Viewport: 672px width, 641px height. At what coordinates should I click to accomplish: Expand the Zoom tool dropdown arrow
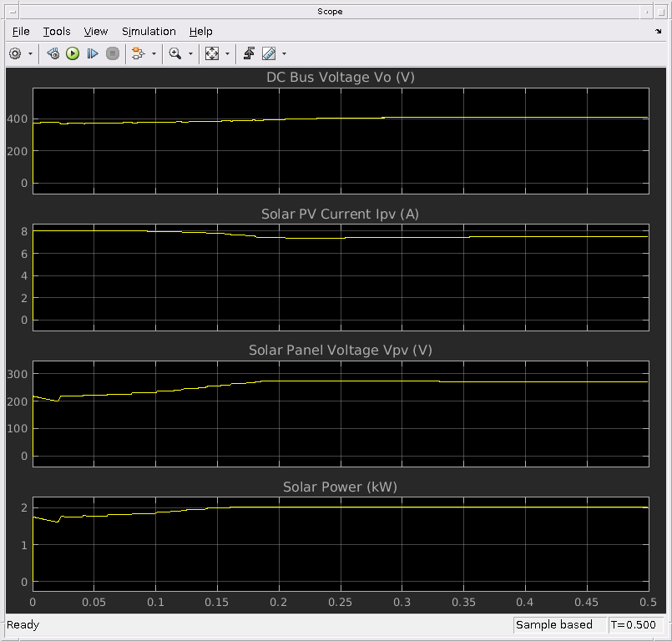pos(190,53)
